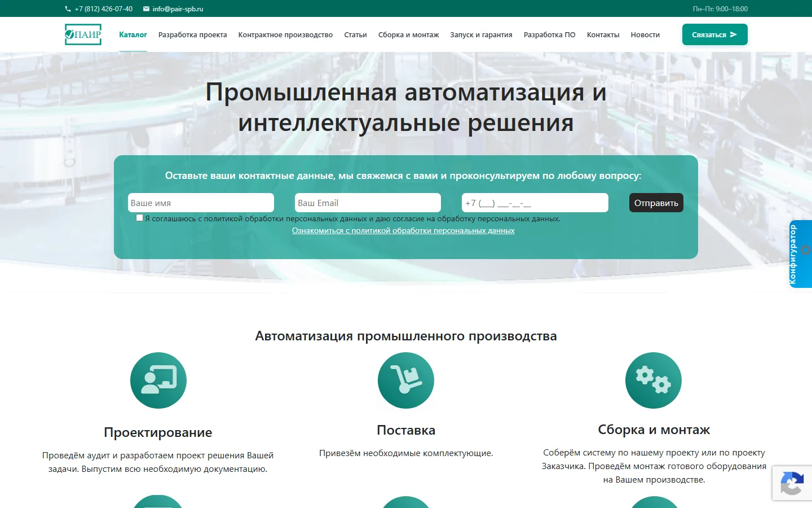Screen dimensions: 812x508
Task: Click the reCAPTCHA badge icon
Action: [x=792, y=483]
